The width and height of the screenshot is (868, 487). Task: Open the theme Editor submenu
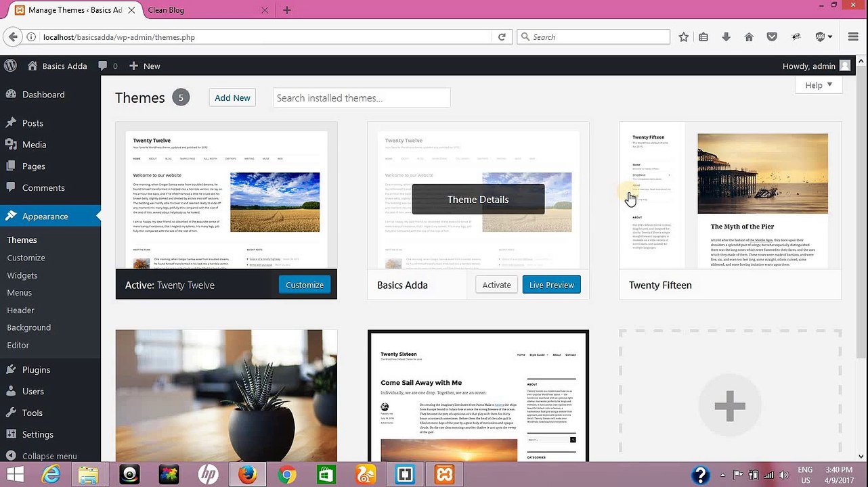pyautogui.click(x=18, y=345)
